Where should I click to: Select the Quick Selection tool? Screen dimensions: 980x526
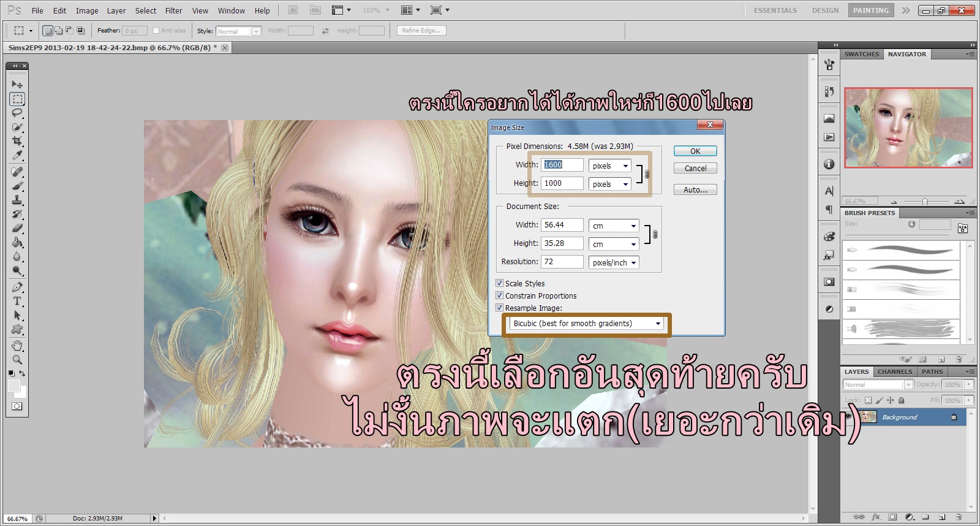tap(17, 127)
